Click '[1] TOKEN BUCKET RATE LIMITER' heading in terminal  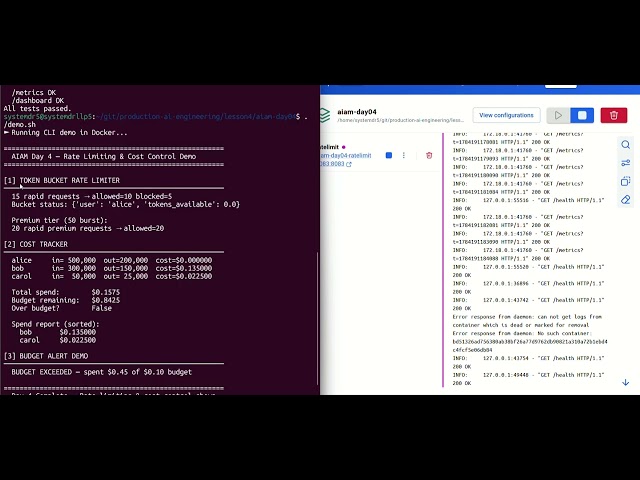[x=62, y=180]
